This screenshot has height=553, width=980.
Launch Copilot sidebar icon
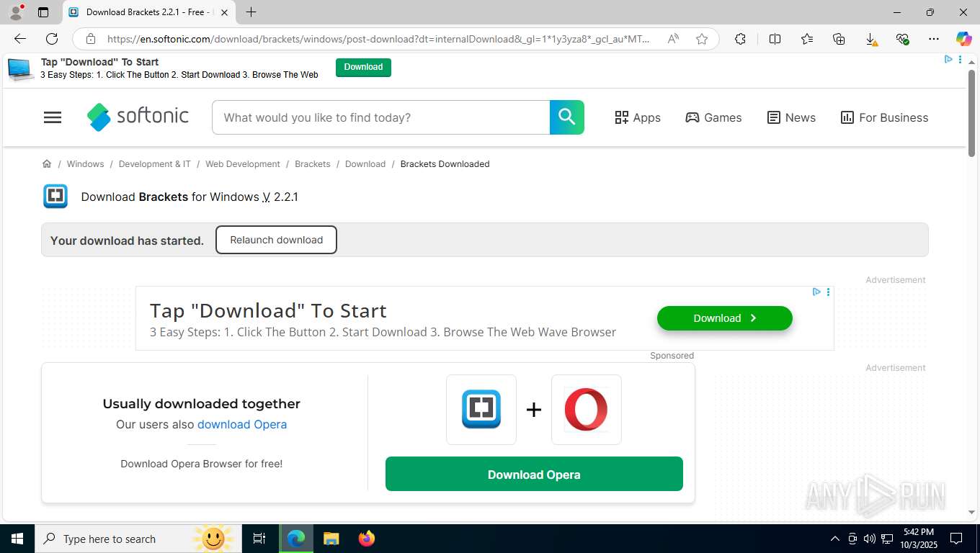(963, 39)
